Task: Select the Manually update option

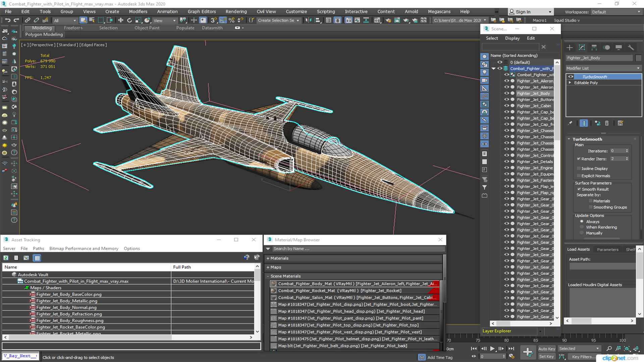Action: (582, 233)
